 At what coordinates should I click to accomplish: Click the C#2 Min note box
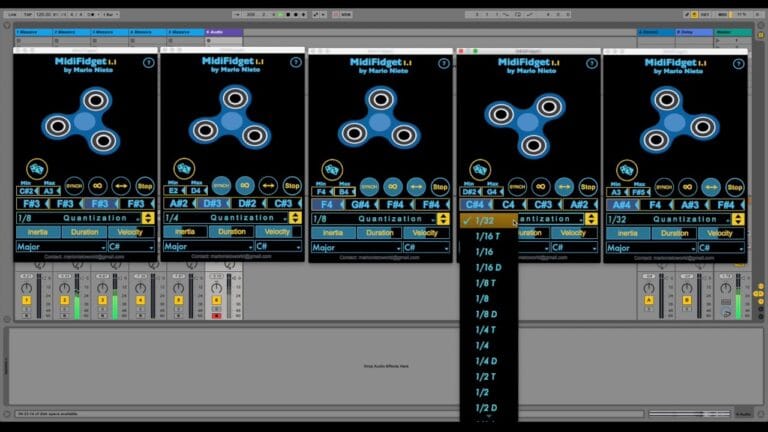(x=26, y=191)
